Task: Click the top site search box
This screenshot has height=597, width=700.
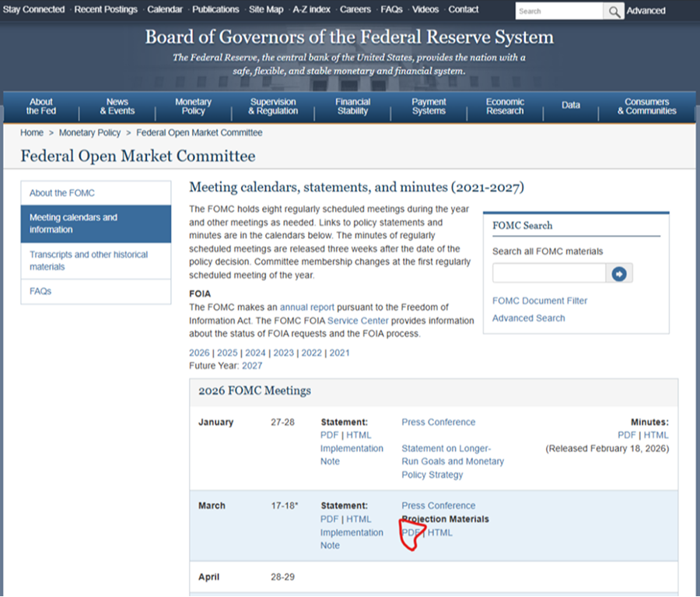Action: (x=559, y=12)
